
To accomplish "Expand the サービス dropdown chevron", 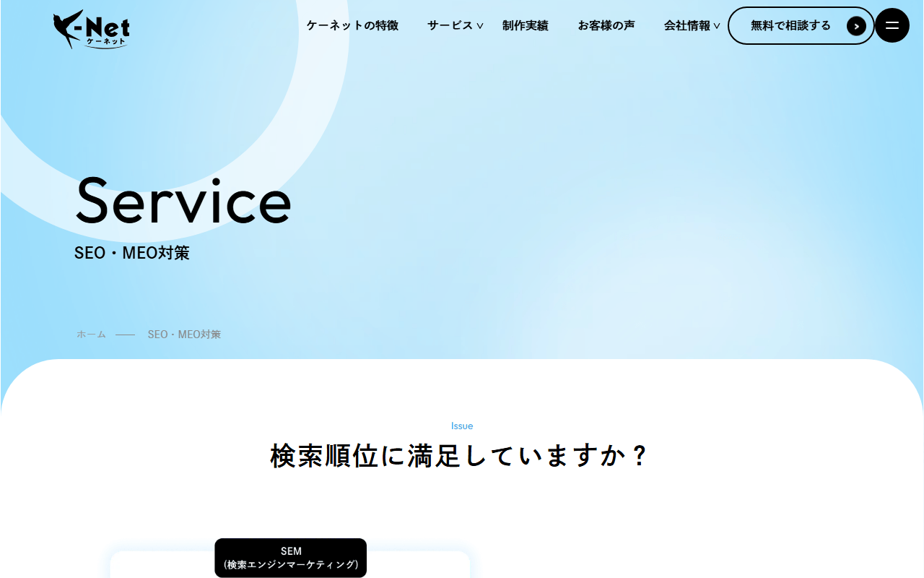I will click(480, 26).
